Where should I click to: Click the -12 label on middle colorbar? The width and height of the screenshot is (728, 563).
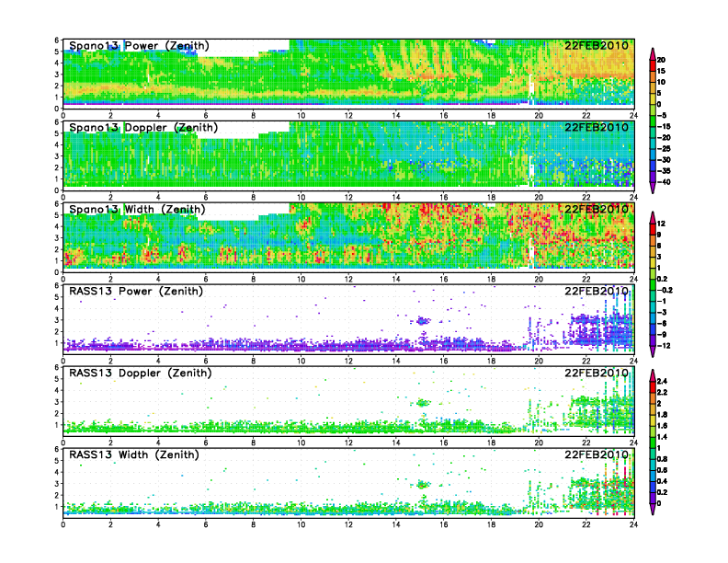pos(664,346)
